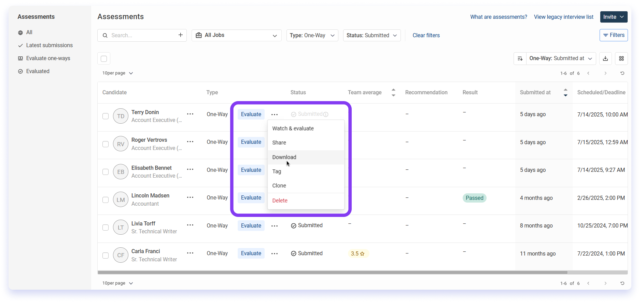The height and width of the screenshot is (303, 644).
Task: Click Evaluate for Roger Vertrovs
Action: tap(251, 142)
